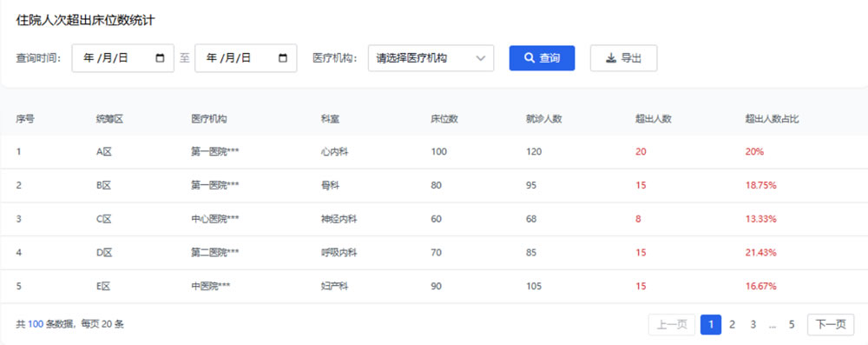Click 21.43% value in 呼吸内科 row
Image resolution: width=868 pixels, height=345 pixels.
pyautogui.click(x=760, y=252)
